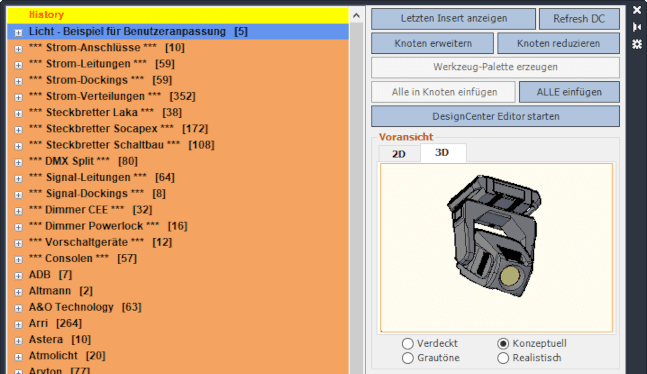Screen dimensions: 647x374
Task: Choose the Realistisch render option
Action: (x=503, y=358)
